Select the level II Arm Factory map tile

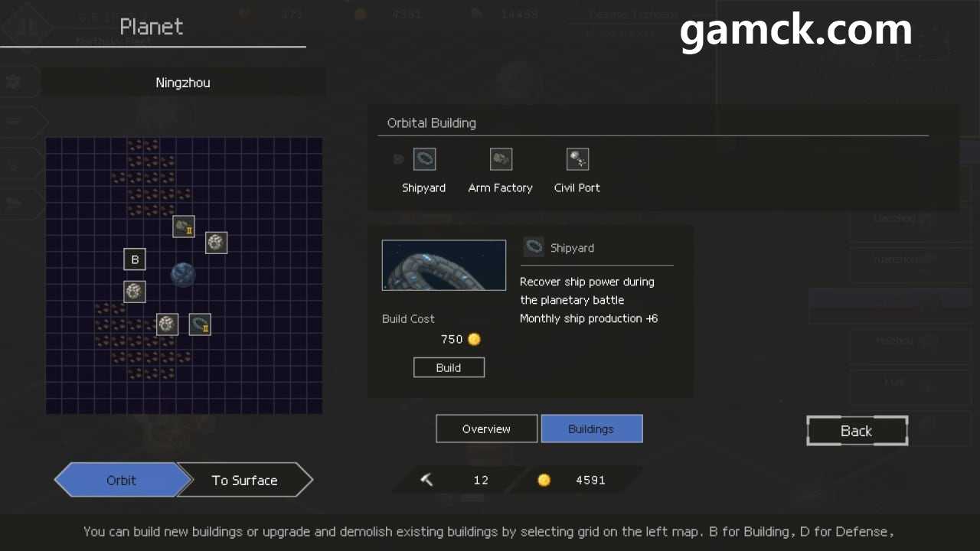pyautogui.click(x=184, y=227)
